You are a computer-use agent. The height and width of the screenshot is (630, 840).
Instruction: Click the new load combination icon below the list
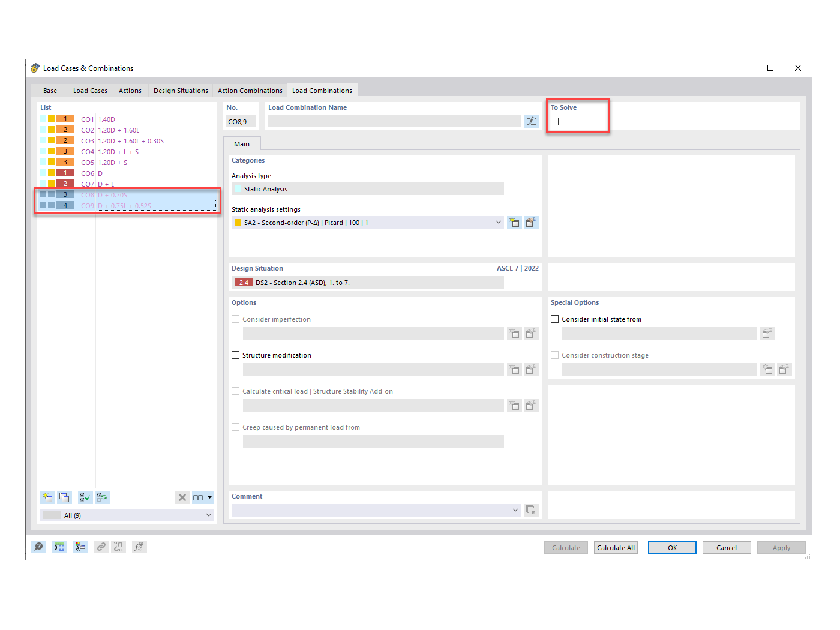(x=47, y=497)
